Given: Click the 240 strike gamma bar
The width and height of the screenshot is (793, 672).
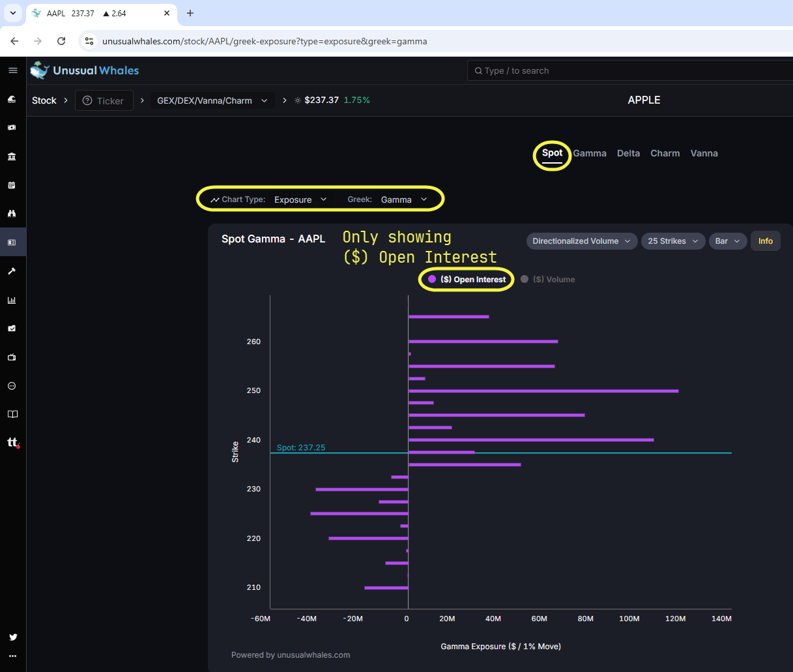Looking at the screenshot, I should point(531,440).
